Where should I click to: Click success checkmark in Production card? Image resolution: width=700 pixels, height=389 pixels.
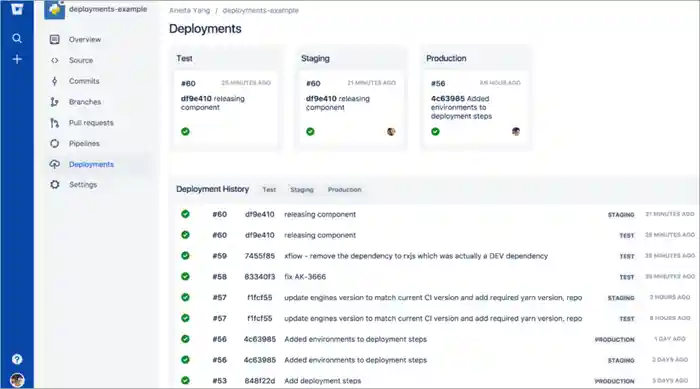(x=435, y=131)
